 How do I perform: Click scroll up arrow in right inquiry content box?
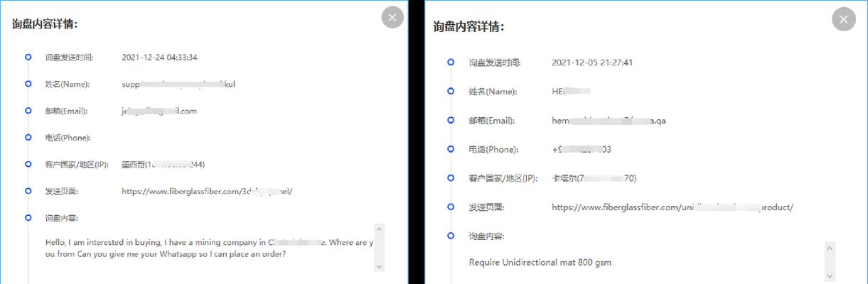pos(830,248)
